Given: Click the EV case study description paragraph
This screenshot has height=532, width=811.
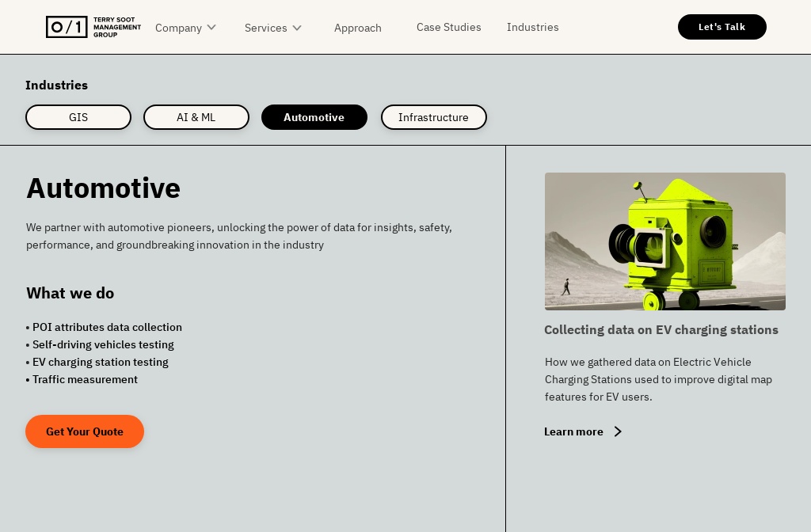Looking at the screenshot, I should (658, 379).
